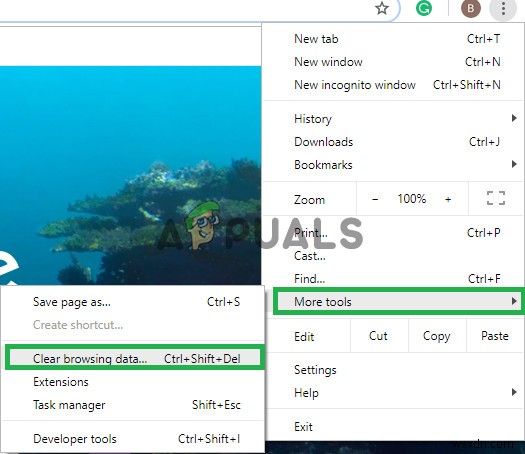Click the Chrome three-dot menu button
The width and height of the screenshot is (525, 454).
(503, 9)
